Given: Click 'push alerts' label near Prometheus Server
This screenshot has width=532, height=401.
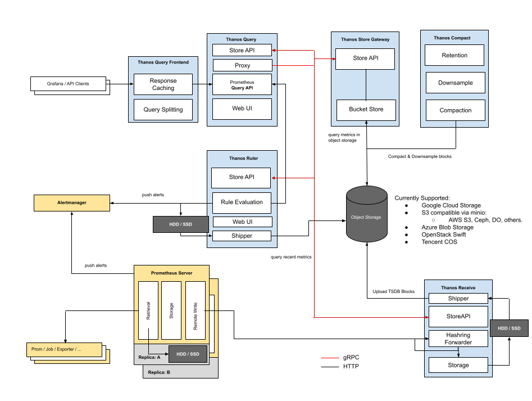Looking at the screenshot, I should click(96, 265).
